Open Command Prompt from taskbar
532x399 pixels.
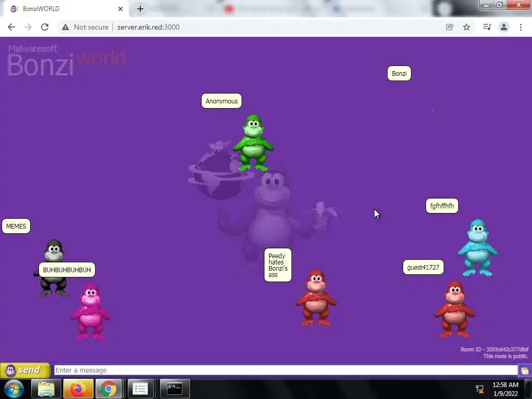coord(175,389)
